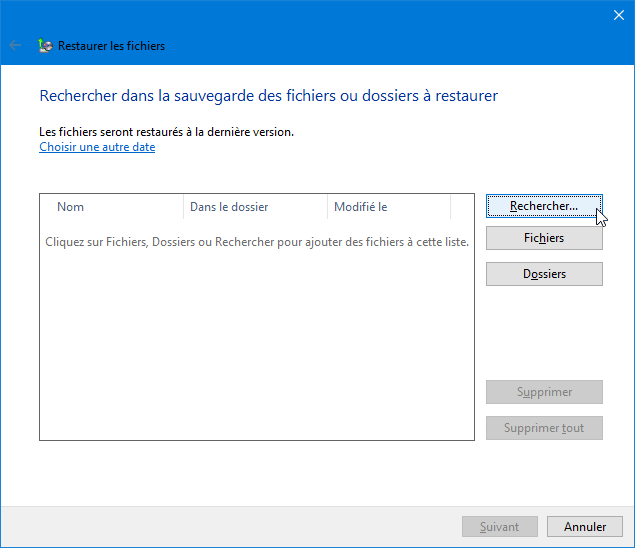Image resolution: width=635 pixels, height=548 pixels.
Task: Click the 'Rechercher dans la sauvegarde' heading
Action: pos(268,96)
